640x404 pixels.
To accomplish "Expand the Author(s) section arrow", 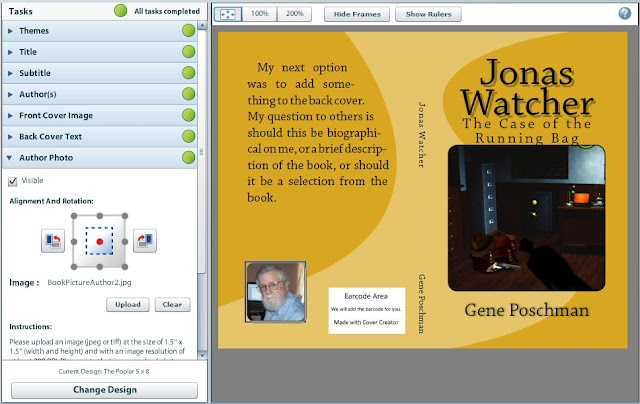I will click(10, 94).
